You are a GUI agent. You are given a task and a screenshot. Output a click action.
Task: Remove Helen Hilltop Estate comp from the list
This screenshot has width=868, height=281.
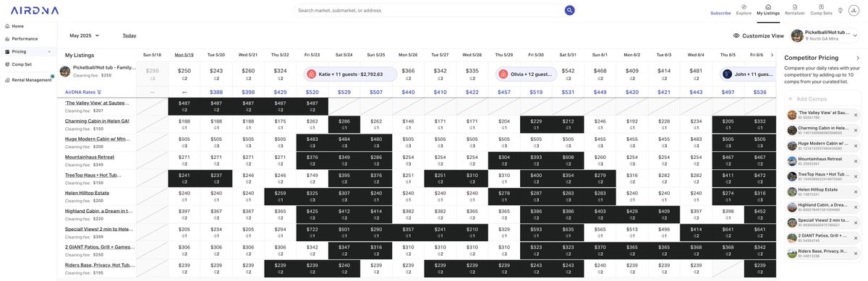(x=856, y=191)
